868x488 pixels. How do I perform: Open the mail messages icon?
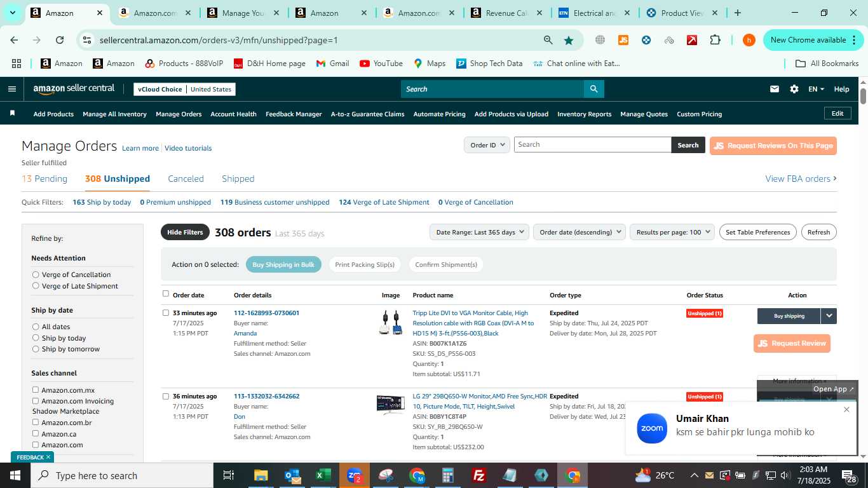pyautogui.click(x=774, y=89)
